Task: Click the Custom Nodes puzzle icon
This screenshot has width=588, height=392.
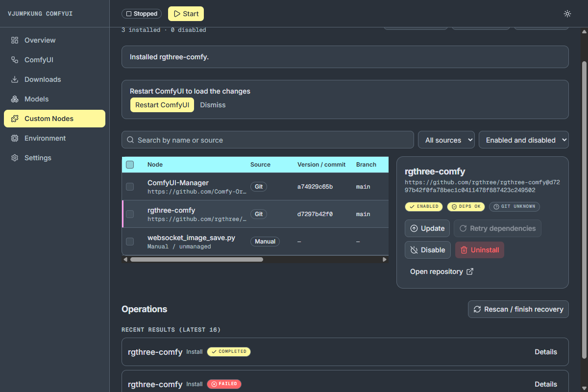Action: click(15, 119)
